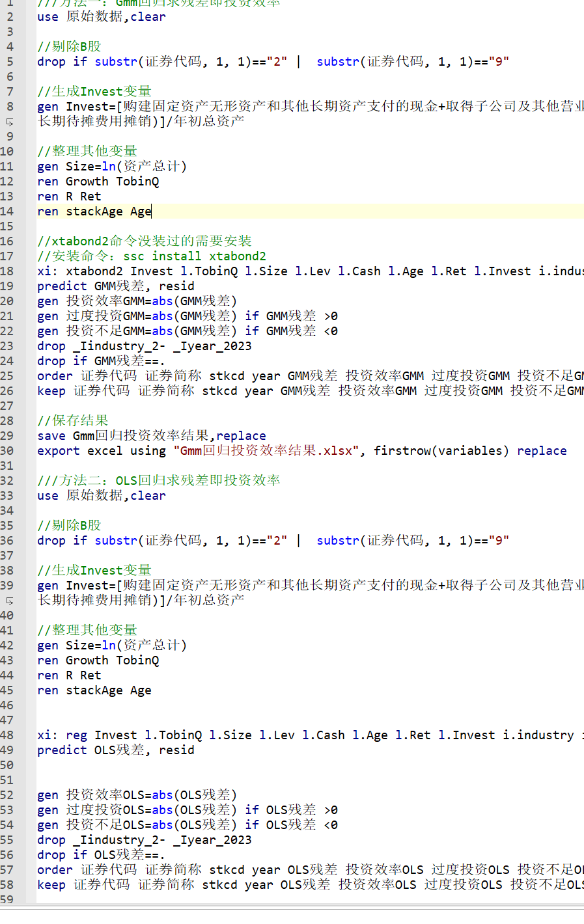584x924 pixels.
Task: Click comment '//xtabond2命令没装过的需要安装'
Action: tap(145, 241)
